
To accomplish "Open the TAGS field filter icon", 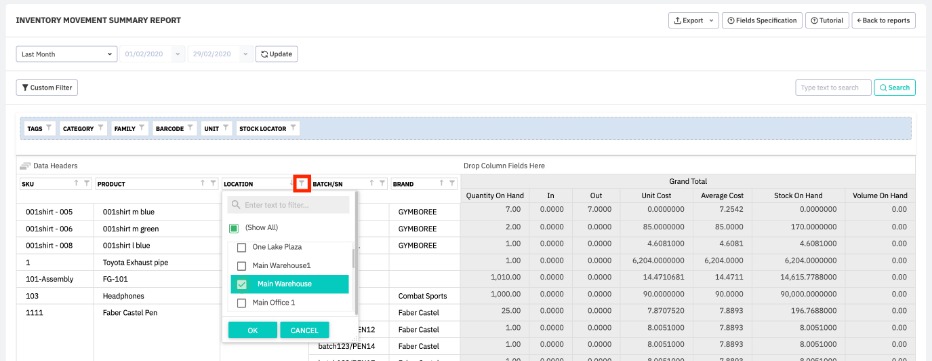I will point(49,128).
